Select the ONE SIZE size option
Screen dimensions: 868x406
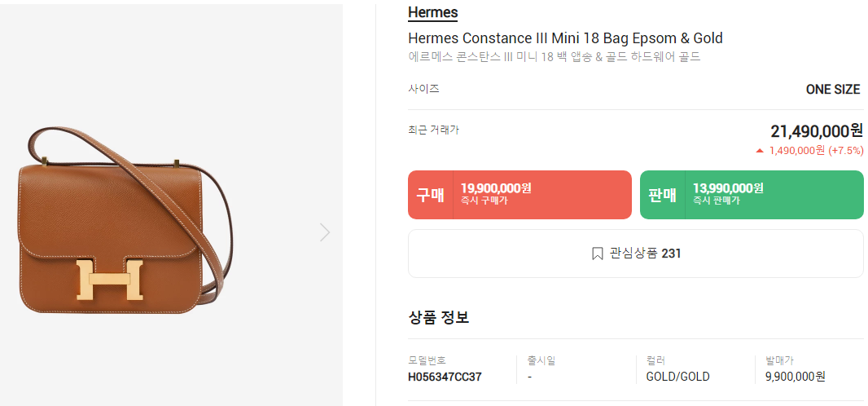(x=832, y=90)
